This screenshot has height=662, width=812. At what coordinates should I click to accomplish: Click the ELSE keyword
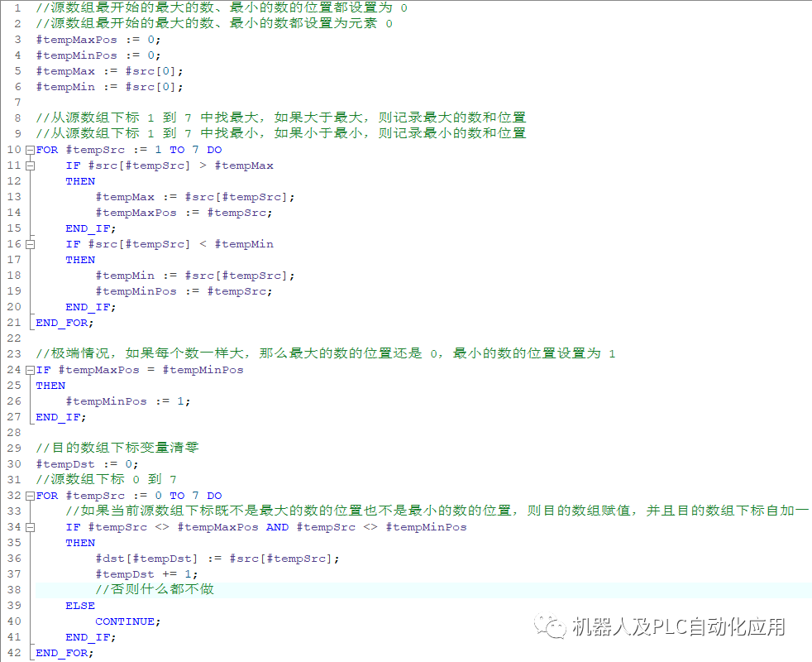[80, 605]
